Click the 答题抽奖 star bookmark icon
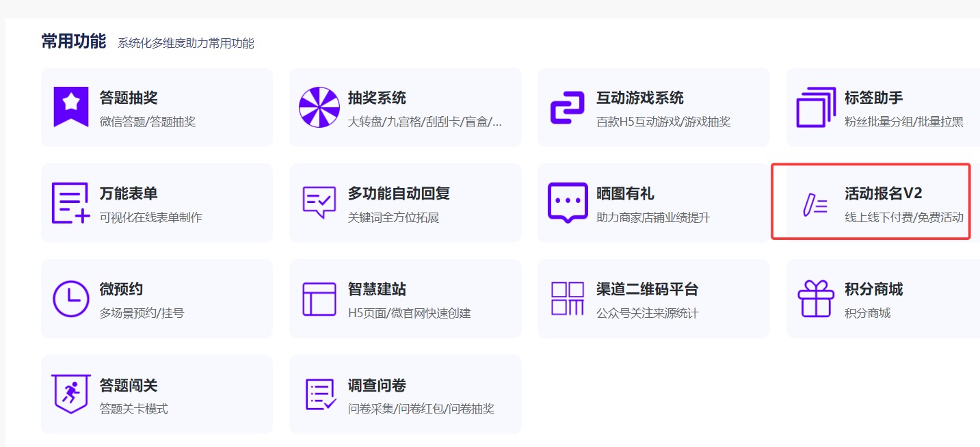The image size is (980, 447). point(71,107)
